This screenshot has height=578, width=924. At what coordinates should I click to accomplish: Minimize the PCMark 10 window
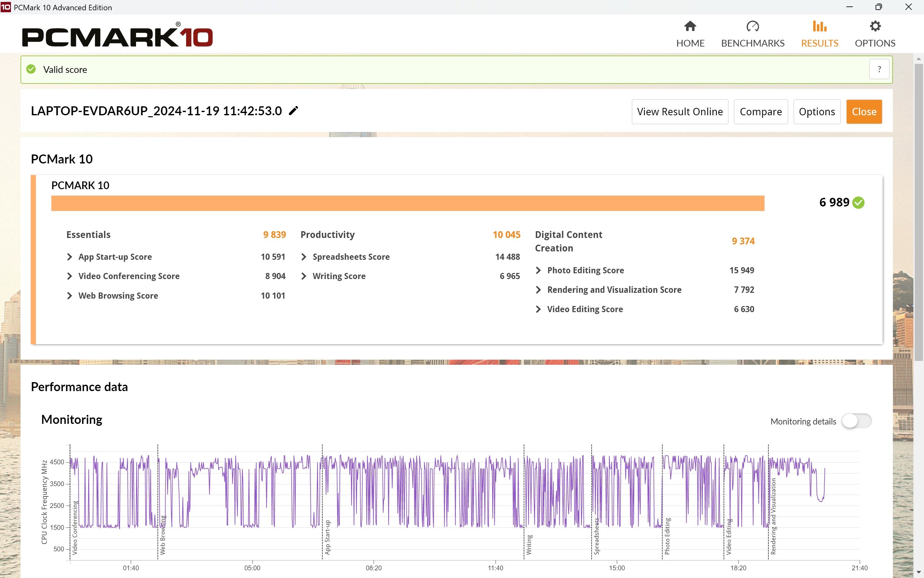[x=849, y=7]
